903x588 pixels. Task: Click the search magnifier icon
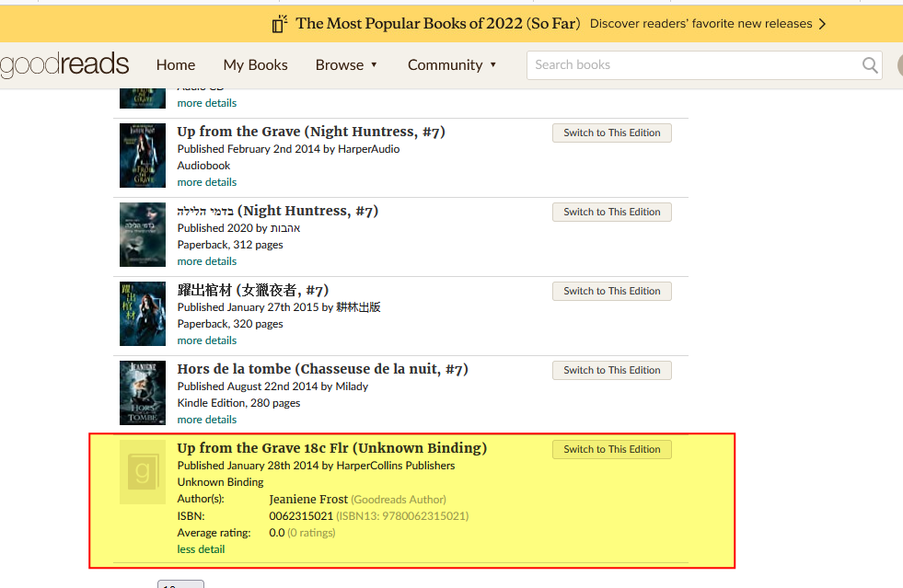pos(870,65)
